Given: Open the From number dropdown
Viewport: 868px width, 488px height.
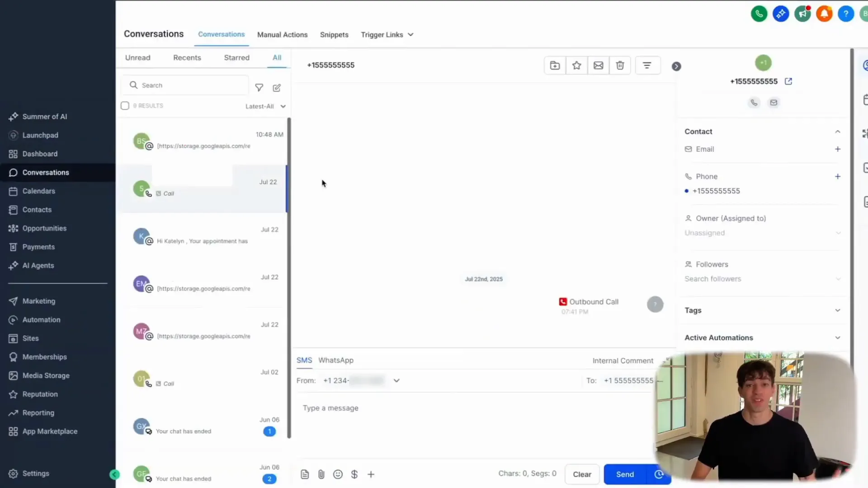Looking at the screenshot, I should 396,380.
